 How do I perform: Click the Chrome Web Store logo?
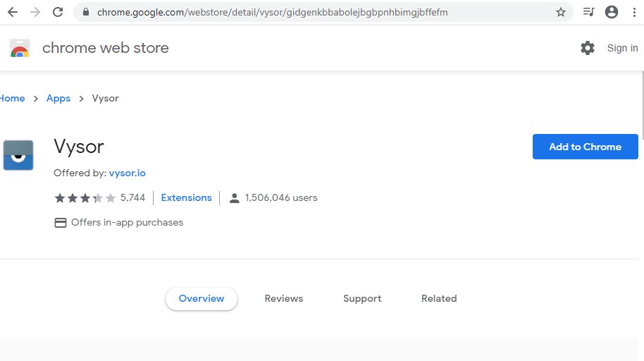(20, 48)
